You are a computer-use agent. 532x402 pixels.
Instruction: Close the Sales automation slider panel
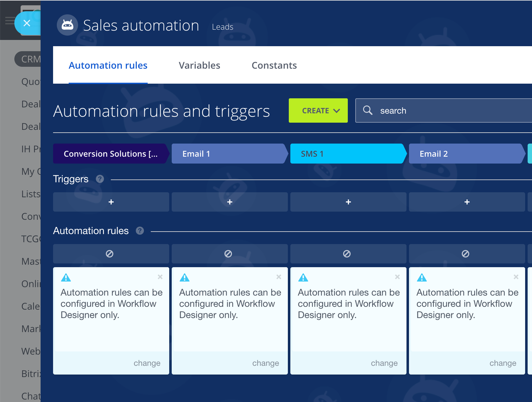(27, 23)
